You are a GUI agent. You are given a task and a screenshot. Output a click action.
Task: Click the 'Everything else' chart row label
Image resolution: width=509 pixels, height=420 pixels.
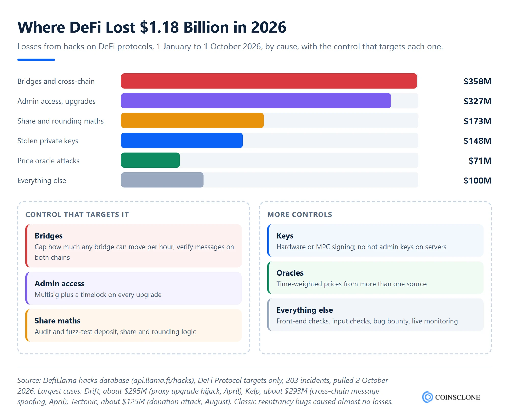click(x=42, y=181)
